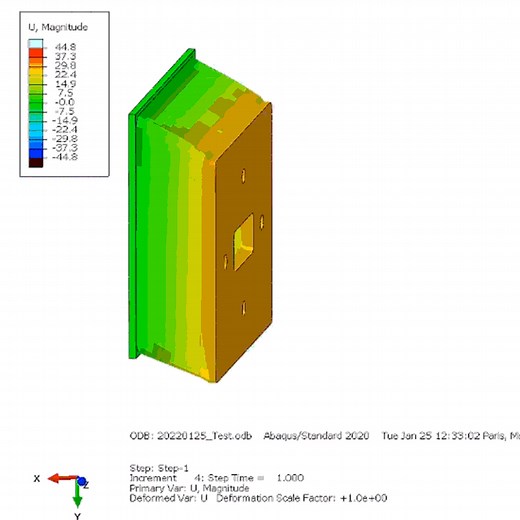
Task: Select the ODB: 20220125_Test.odb title text
Action: (191, 436)
